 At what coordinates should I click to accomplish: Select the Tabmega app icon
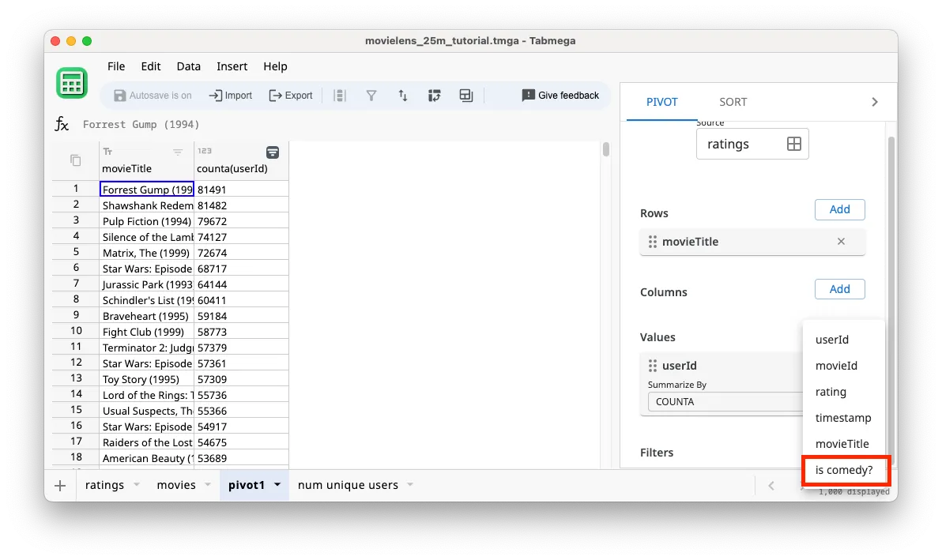[x=72, y=83]
